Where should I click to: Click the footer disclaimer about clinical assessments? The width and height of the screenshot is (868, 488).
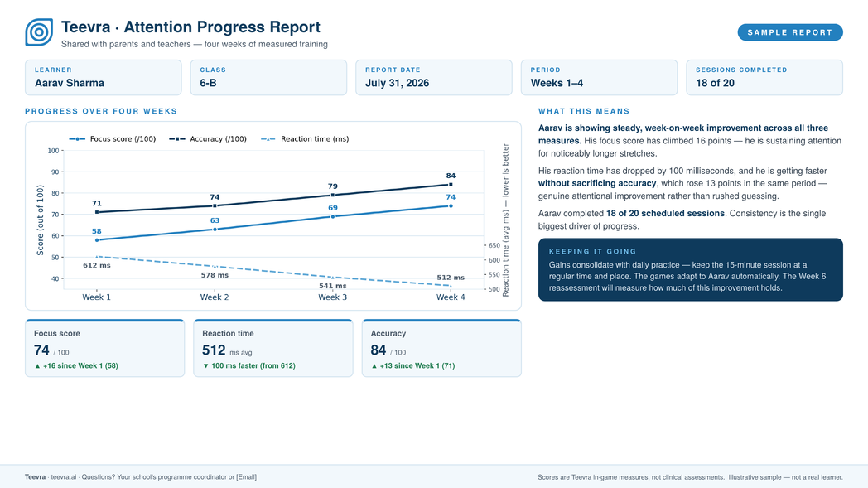[x=631, y=477]
